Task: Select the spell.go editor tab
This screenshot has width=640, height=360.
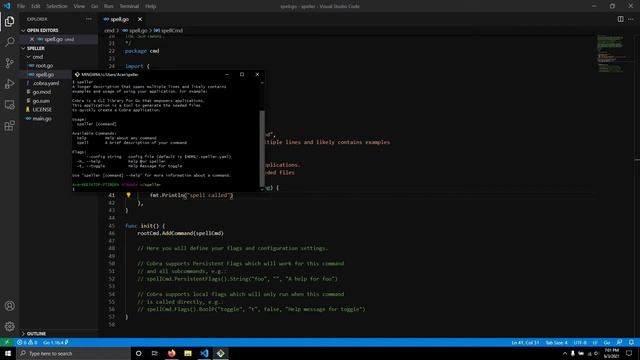Action: coord(120,19)
